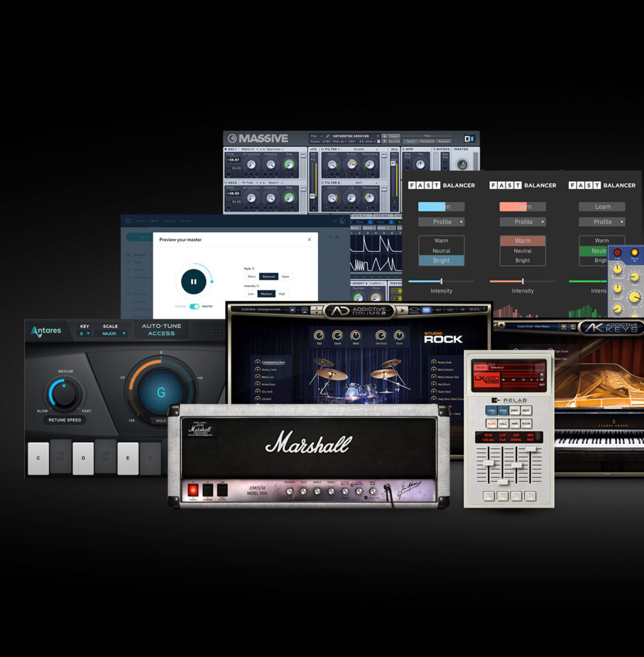This screenshot has width=644, height=657.
Task: Play the Contemporary Rock drum preset preview
Action: [x=257, y=363]
